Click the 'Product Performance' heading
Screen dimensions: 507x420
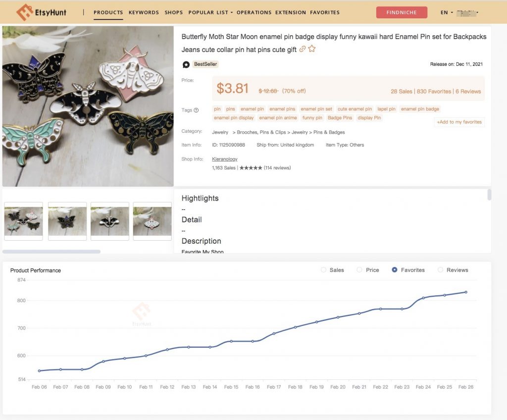36,270
